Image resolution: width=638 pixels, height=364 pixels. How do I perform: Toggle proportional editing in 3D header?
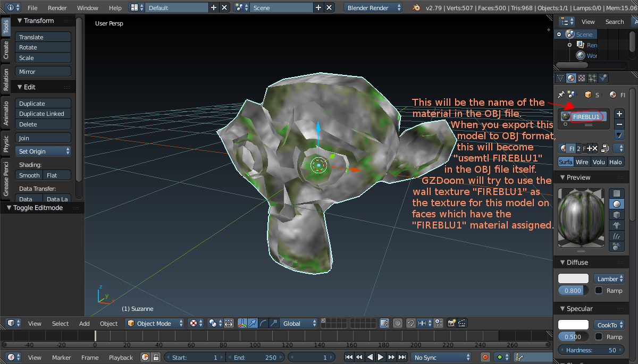click(x=397, y=323)
